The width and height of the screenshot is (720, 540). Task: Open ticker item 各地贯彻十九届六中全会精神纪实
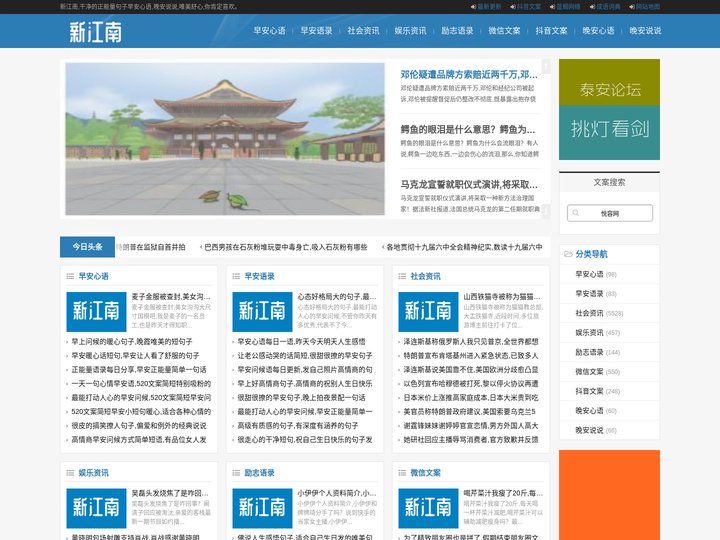click(464, 247)
